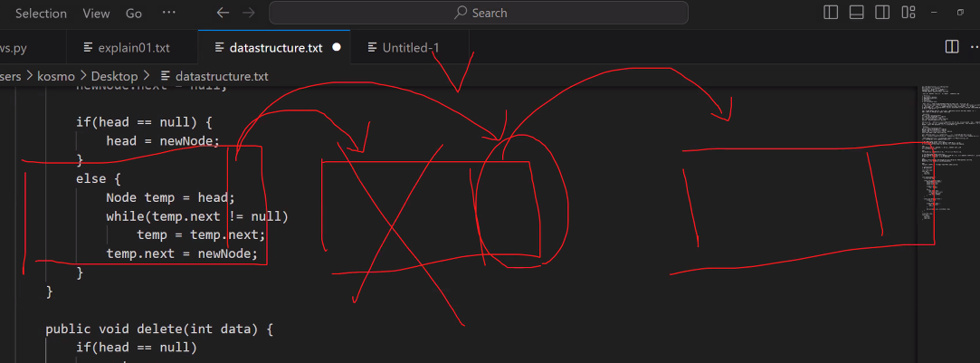This screenshot has width=980, height=363.
Task: Switch to the ws.py tab
Action: [x=33, y=47]
